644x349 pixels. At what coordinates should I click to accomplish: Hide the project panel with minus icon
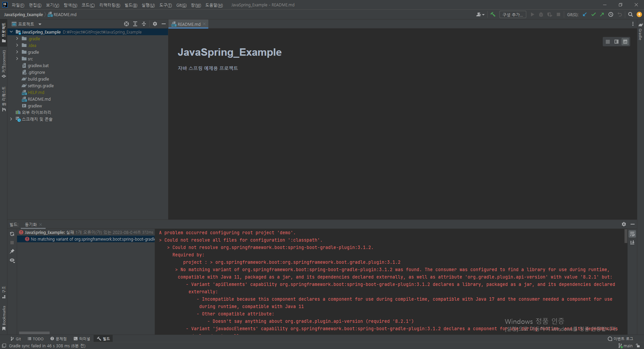click(x=163, y=24)
